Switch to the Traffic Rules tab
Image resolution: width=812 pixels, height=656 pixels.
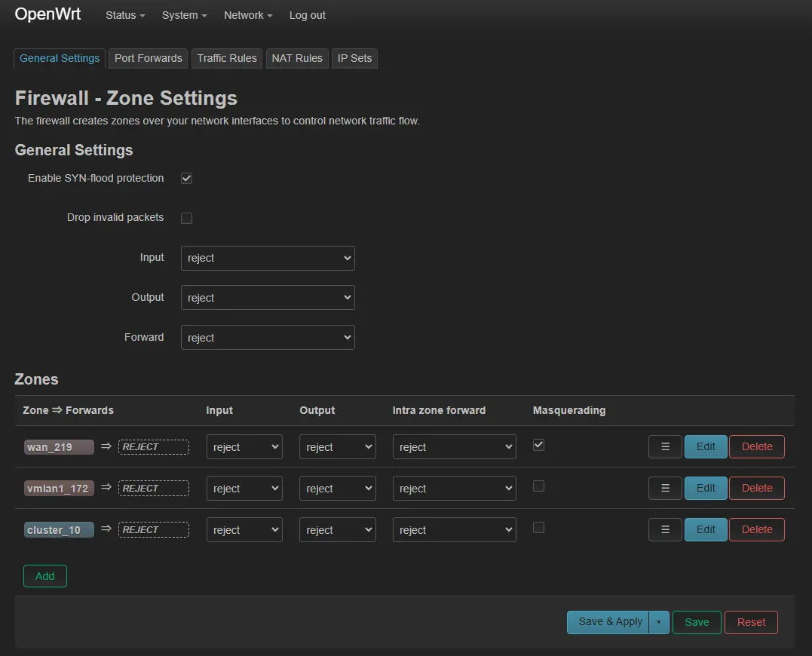(x=227, y=58)
